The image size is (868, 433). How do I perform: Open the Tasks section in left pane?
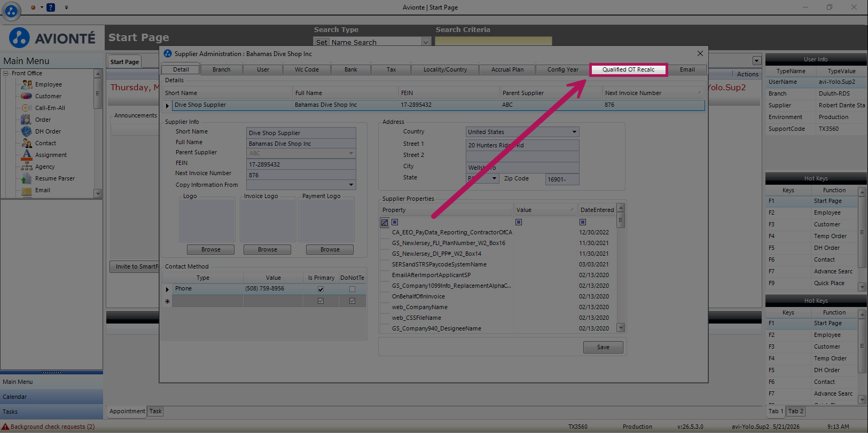52,412
